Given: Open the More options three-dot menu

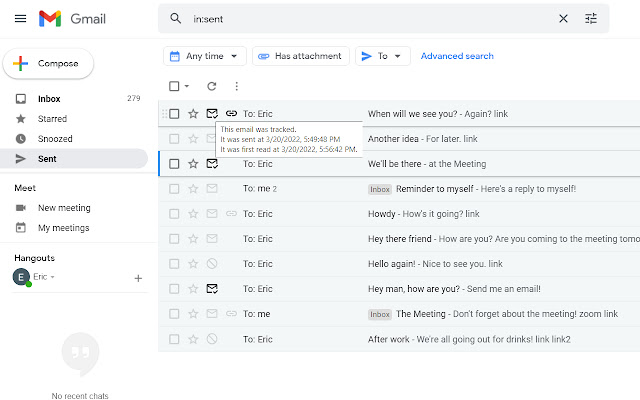Looking at the screenshot, I should point(237,86).
